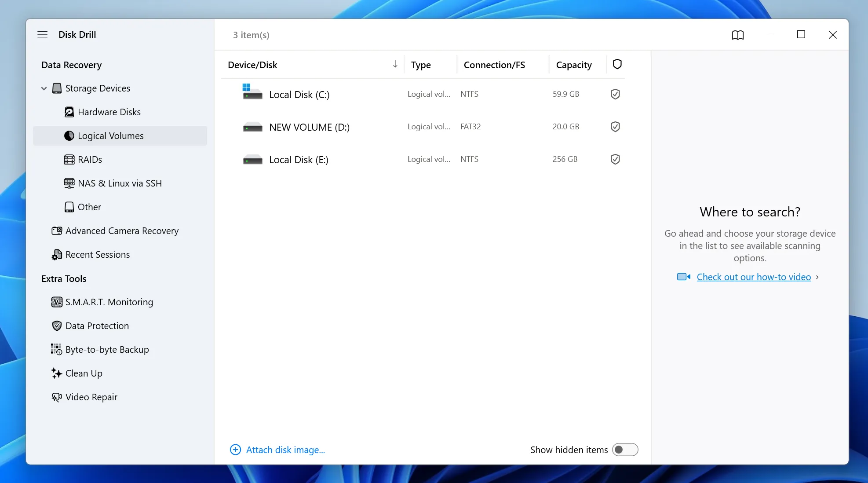Click the S.M.A.R.T. monitor icon
This screenshot has height=483, width=868.
tap(57, 302)
